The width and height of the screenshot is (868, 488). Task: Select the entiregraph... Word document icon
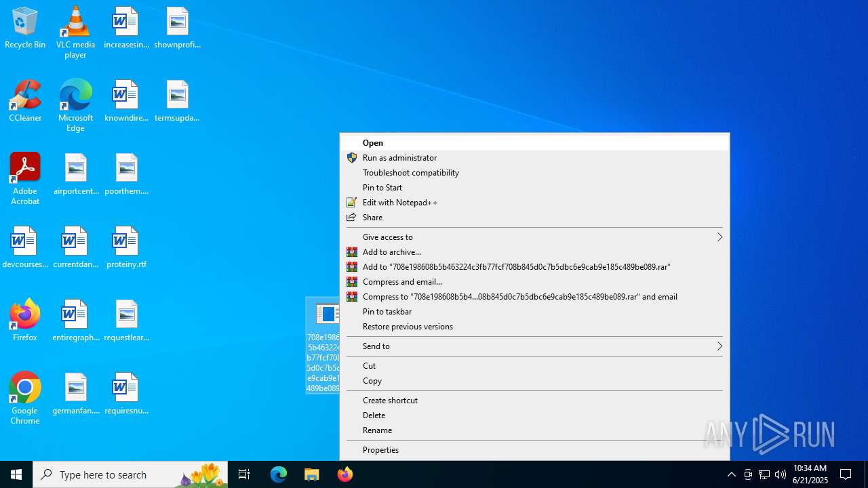click(76, 321)
